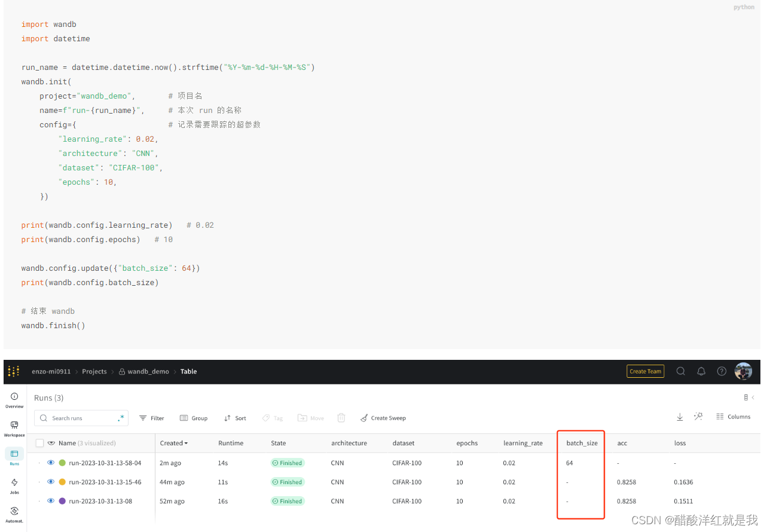
Task: Click the epochs column header
Action: tap(467, 443)
